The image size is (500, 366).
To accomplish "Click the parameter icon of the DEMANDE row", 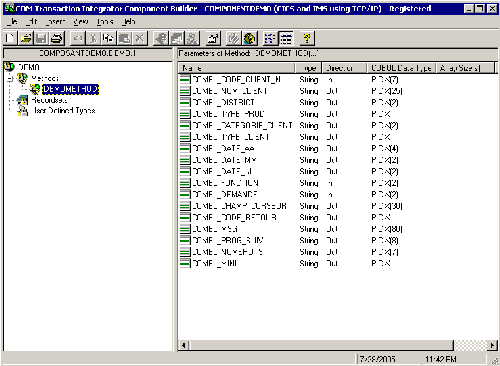I will (185, 194).
